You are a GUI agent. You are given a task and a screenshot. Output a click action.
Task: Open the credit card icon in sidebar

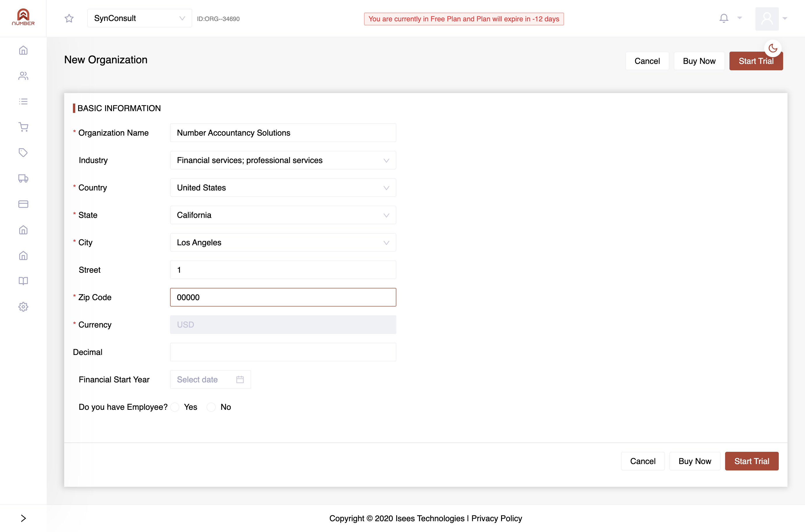click(23, 204)
